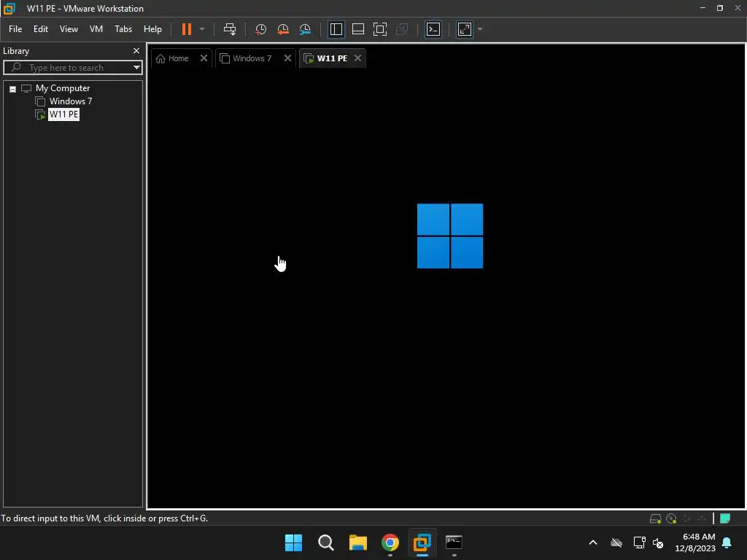Open the notifications bell icon
Screen dimensions: 747x560
pyautogui.click(x=727, y=542)
